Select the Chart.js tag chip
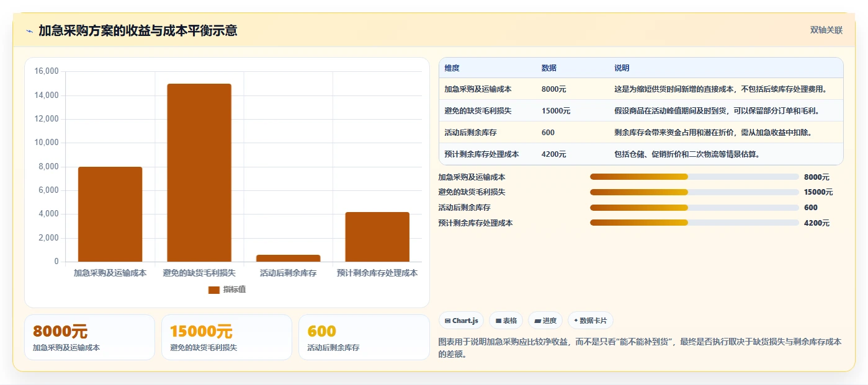 coord(462,321)
